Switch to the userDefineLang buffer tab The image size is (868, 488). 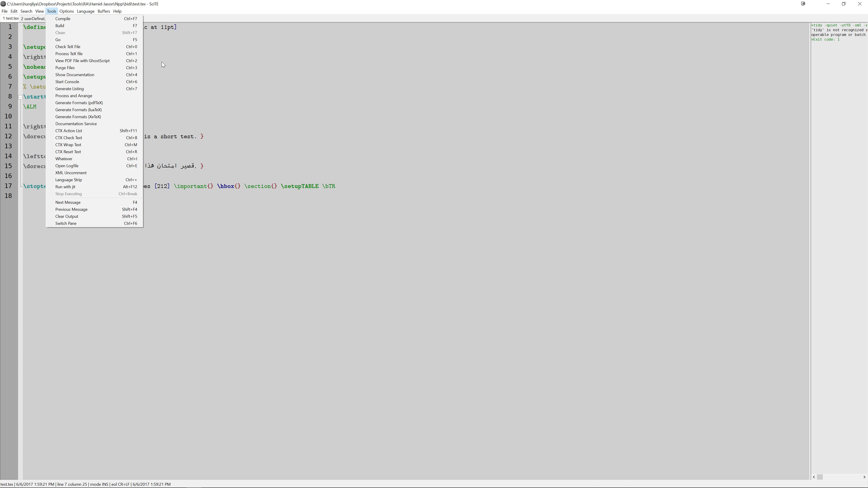[x=33, y=19]
